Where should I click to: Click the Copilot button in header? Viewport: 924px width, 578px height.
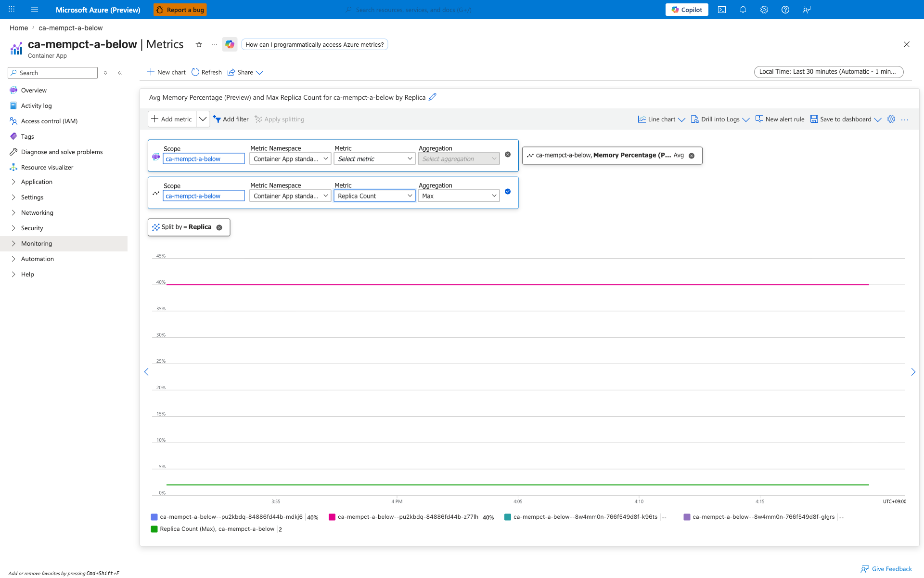[x=687, y=10]
